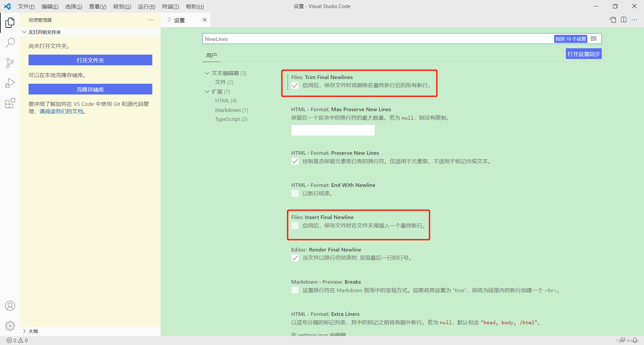Click the Open Settings (JSON) icon
644x345 pixels.
tap(613, 20)
